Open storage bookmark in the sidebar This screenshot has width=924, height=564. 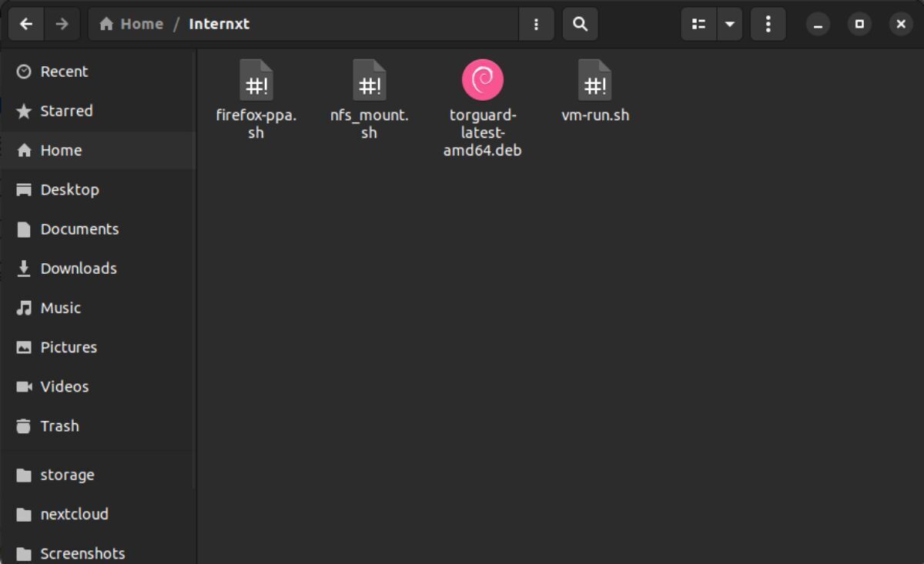tap(98, 475)
